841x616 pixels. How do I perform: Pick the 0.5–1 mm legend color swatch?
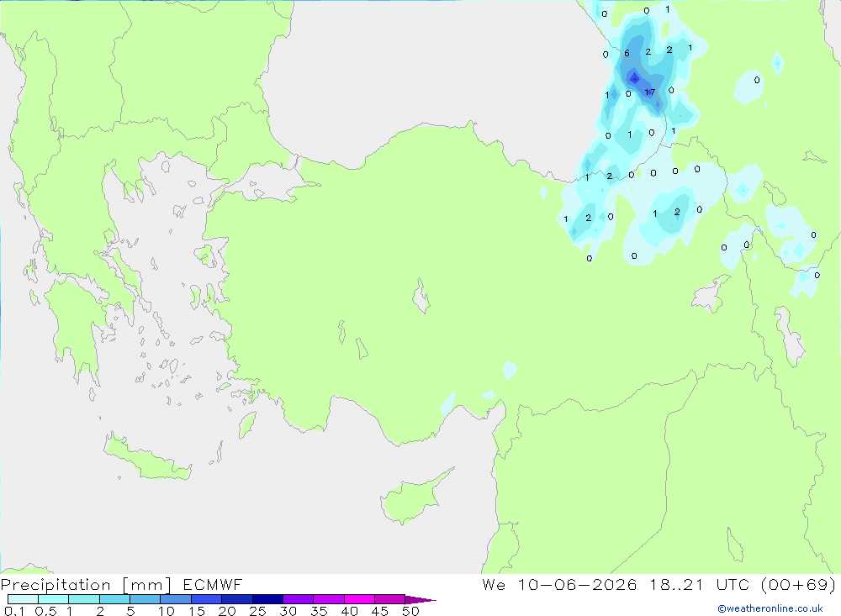pyautogui.click(x=54, y=599)
